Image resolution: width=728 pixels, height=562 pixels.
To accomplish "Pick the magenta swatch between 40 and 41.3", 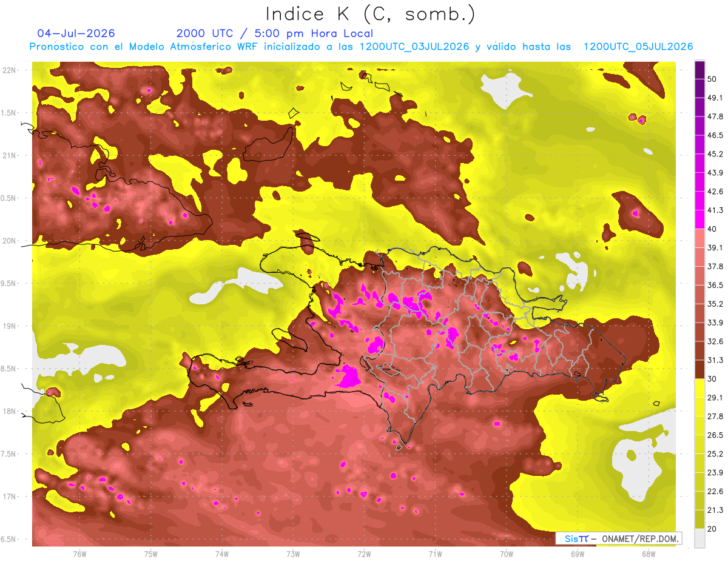I will (x=699, y=219).
